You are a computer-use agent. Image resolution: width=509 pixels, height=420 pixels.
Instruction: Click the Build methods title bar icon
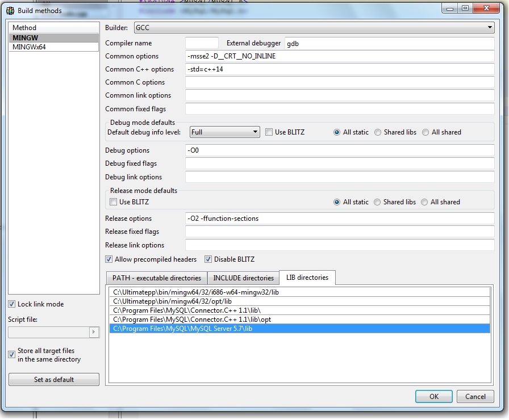point(10,10)
